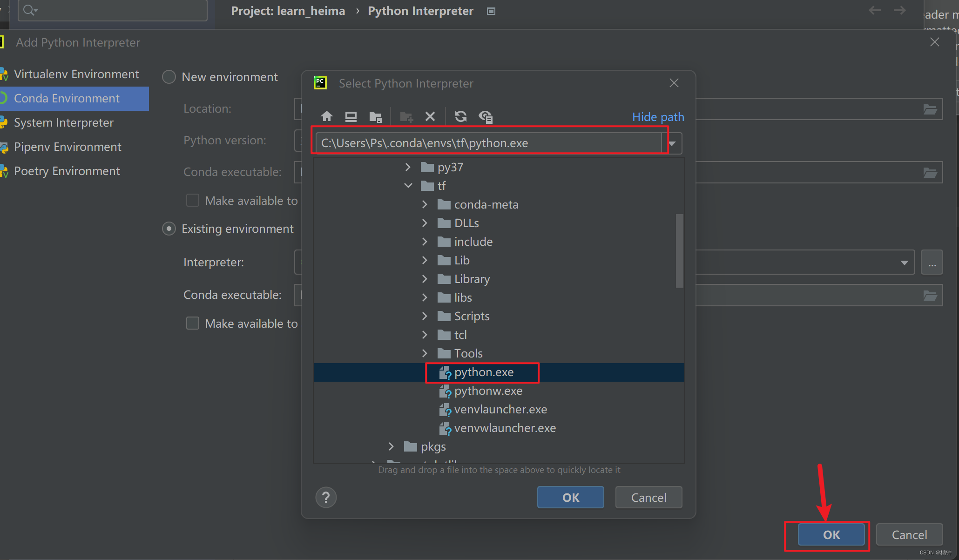This screenshot has height=560, width=959.
Task: Click the settings search box icon
Action: pyautogui.click(x=30, y=10)
